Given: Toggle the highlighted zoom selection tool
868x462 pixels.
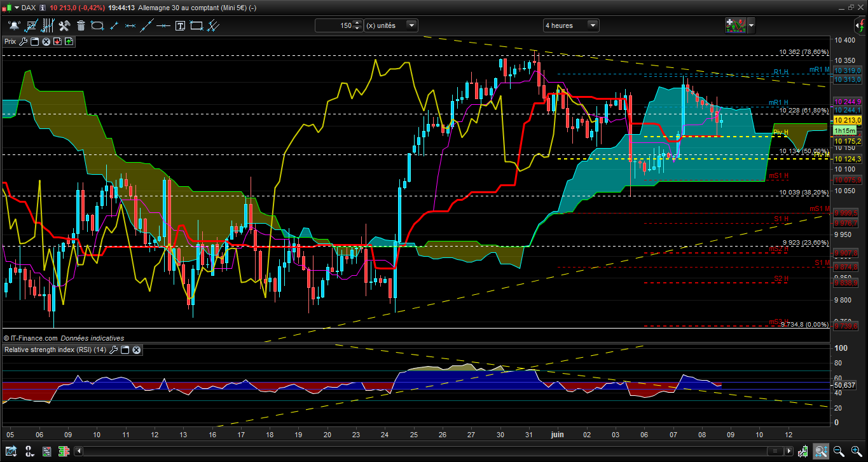Looking at the screenshot, I should point(821,452).
